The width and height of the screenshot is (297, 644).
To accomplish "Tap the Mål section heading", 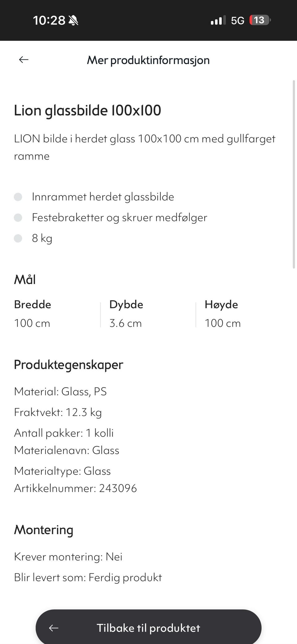I will point(25,280).
